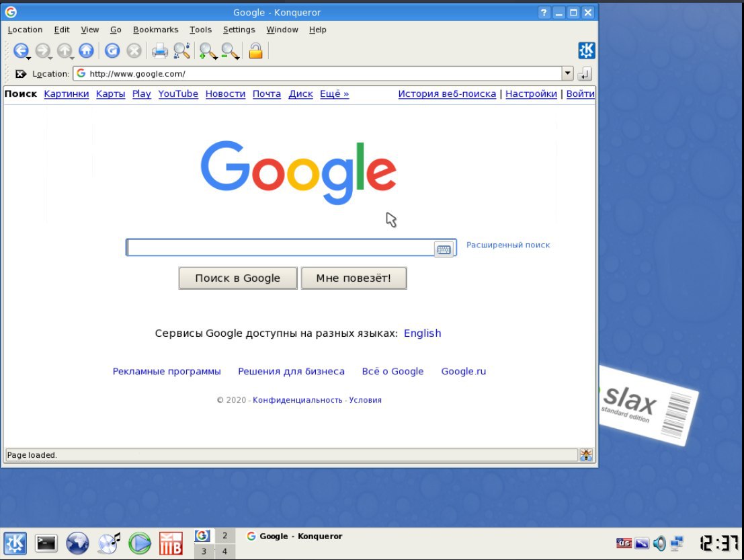Image resolution: width=744 pixels, height=560 pixels.
Task: Open the YouTube link
Action: pos(178,94)
